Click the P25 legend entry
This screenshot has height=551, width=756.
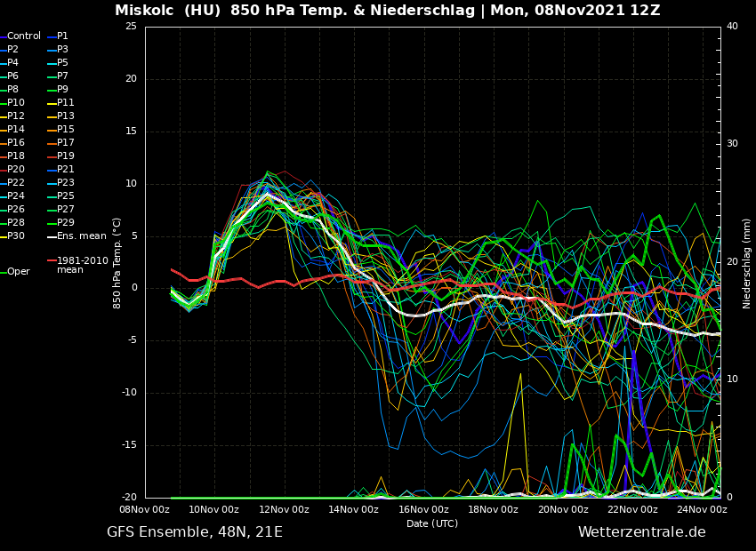pyautogui.click(x=66, y=196)
